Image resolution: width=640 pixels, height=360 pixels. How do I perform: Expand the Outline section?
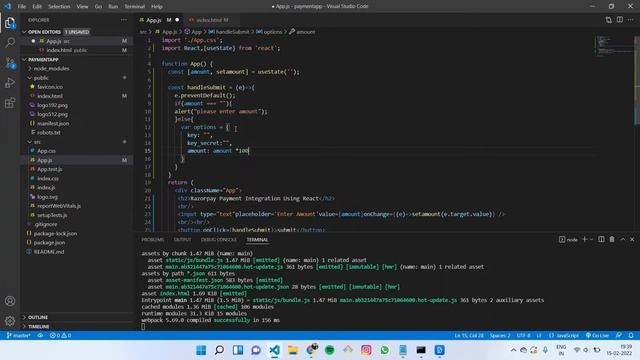click(x=38, y=317)
